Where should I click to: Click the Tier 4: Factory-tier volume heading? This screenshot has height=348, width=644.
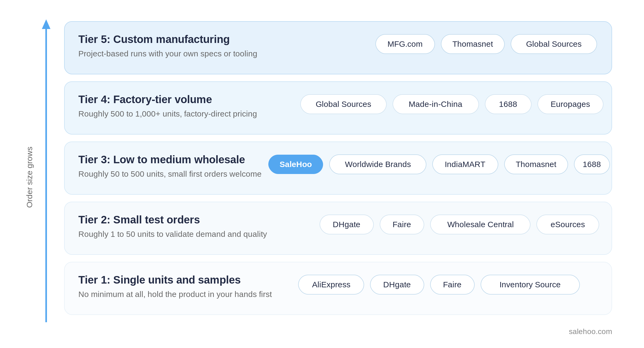click(x=145, y=100)
